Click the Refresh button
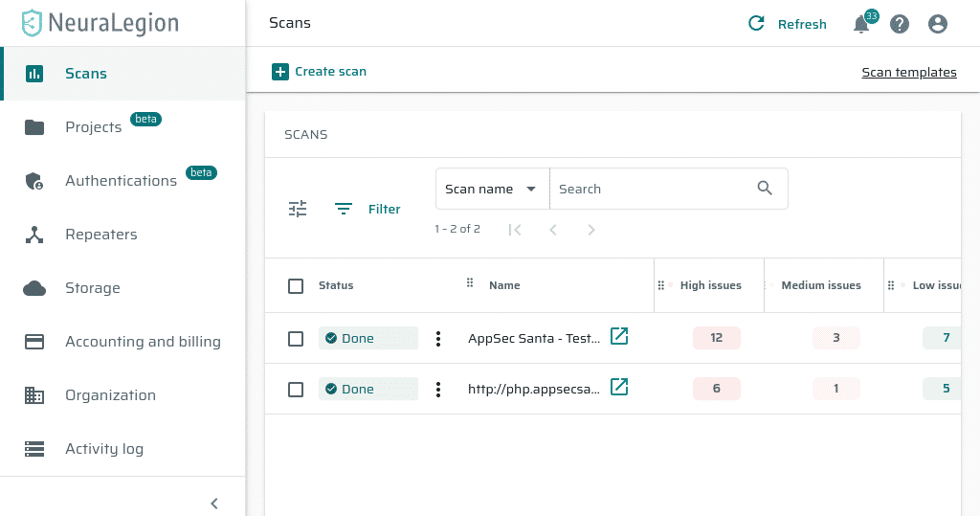The image size is (980, 516). (788, 24)
